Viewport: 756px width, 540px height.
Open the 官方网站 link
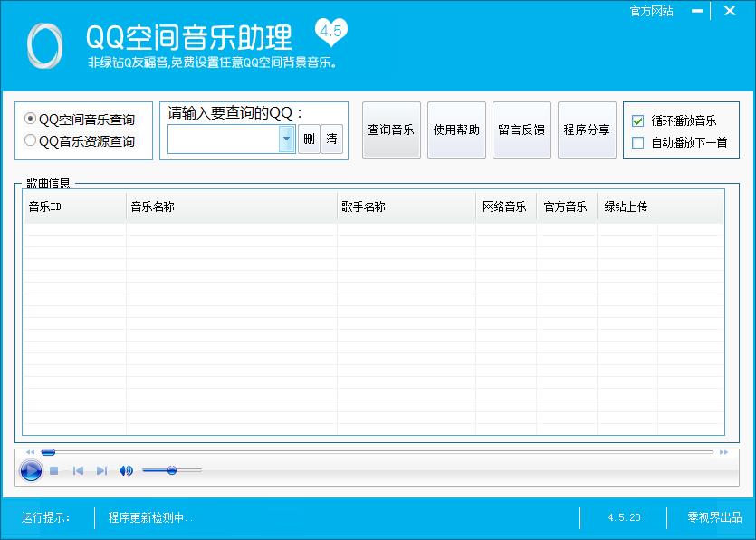tap(651, 11)
